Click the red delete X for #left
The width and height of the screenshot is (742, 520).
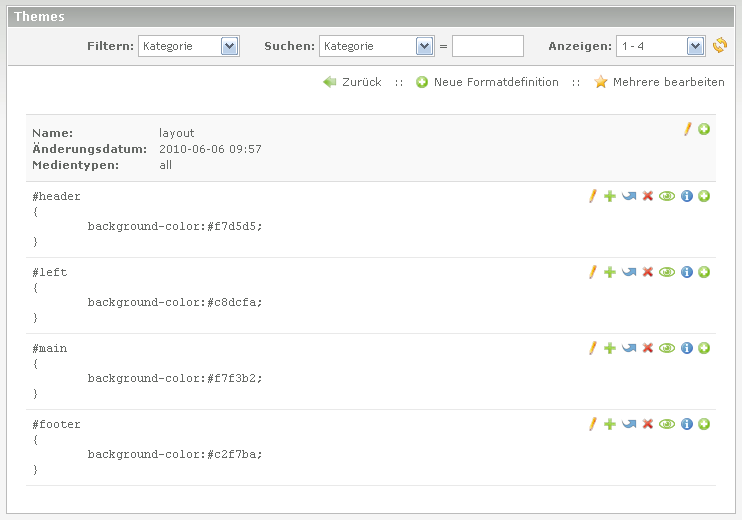647,272
